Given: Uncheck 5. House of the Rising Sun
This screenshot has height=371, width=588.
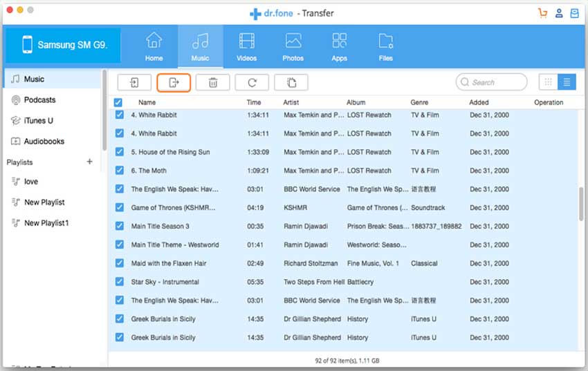Looking at the screenshot, I should tap(119, 152).
